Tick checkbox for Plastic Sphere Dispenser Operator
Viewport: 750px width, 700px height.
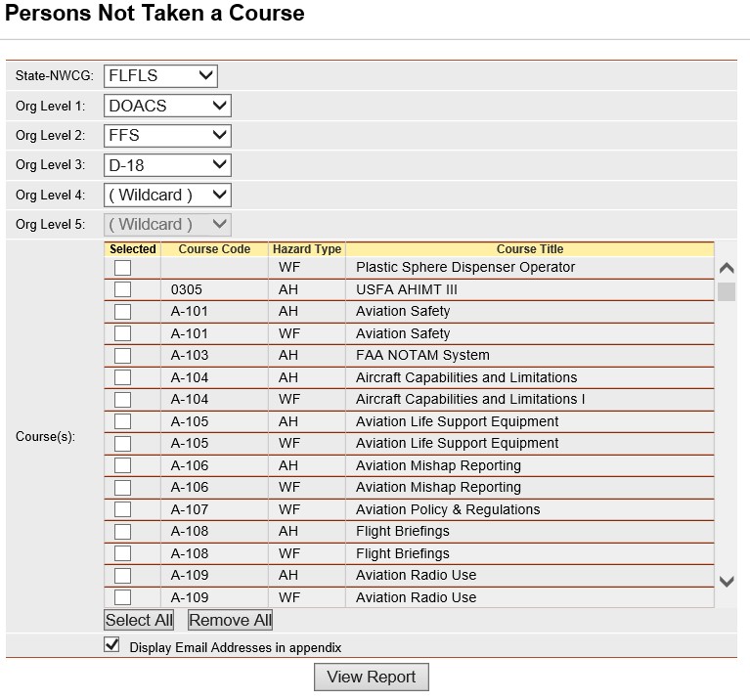(x=122, y=268)
